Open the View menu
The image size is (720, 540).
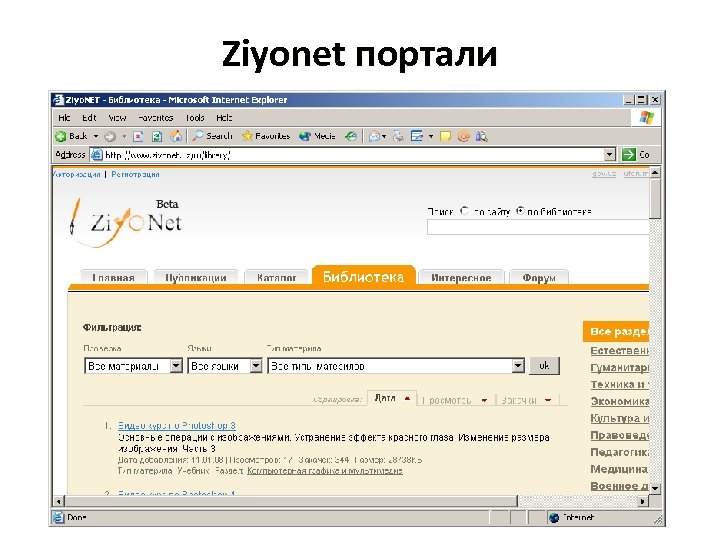click(117, 118)
